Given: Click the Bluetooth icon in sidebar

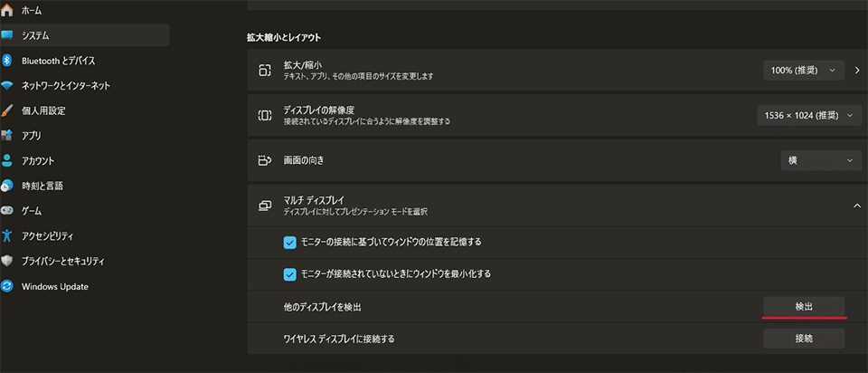Looking at the screenshot, I should coord(6,61).
